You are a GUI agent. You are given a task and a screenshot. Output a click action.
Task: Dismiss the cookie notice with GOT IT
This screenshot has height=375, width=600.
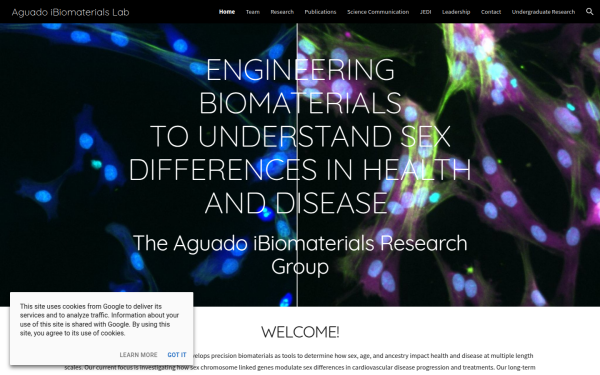point(177,355)
